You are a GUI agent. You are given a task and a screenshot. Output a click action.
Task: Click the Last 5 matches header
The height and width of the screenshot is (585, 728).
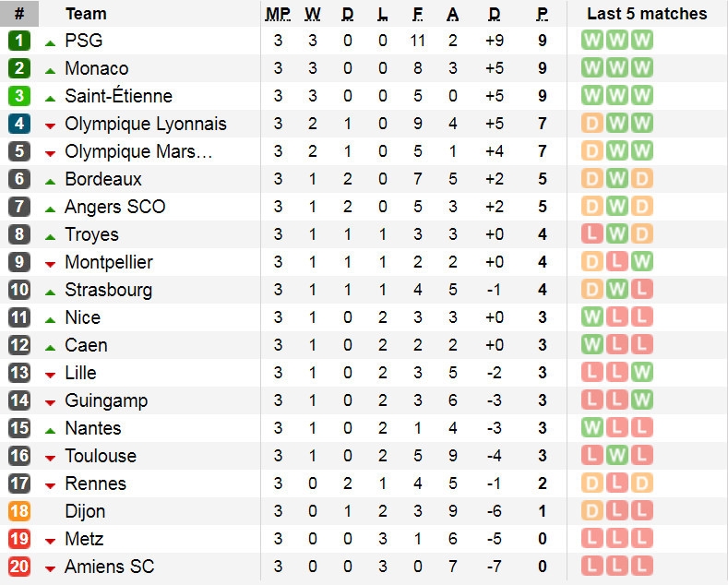point(647,14)
